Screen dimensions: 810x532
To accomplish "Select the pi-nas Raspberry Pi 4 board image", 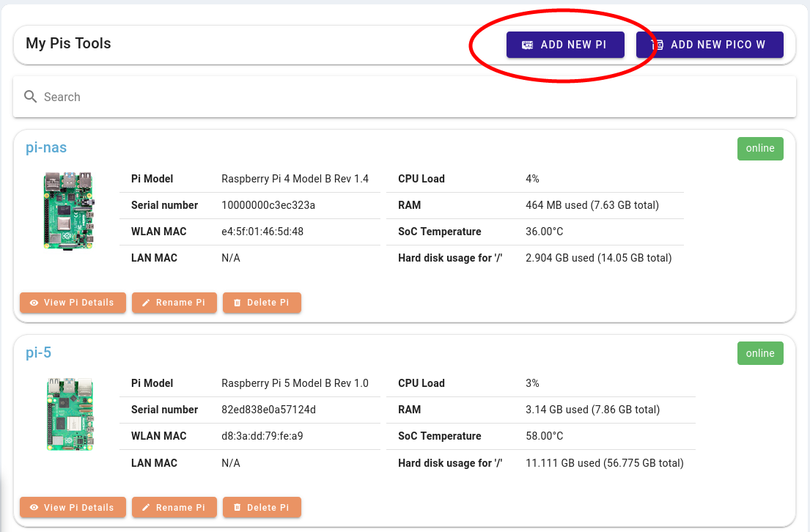I will (68, 212).
